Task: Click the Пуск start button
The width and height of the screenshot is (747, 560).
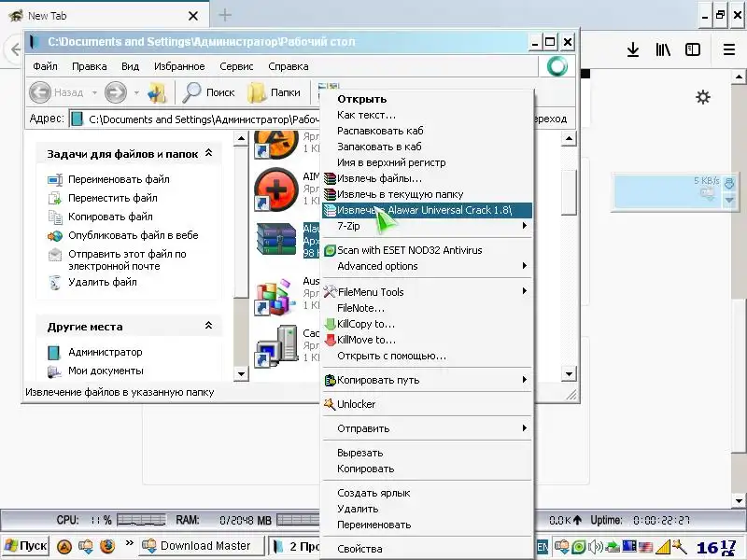Action: click(25, 546)
